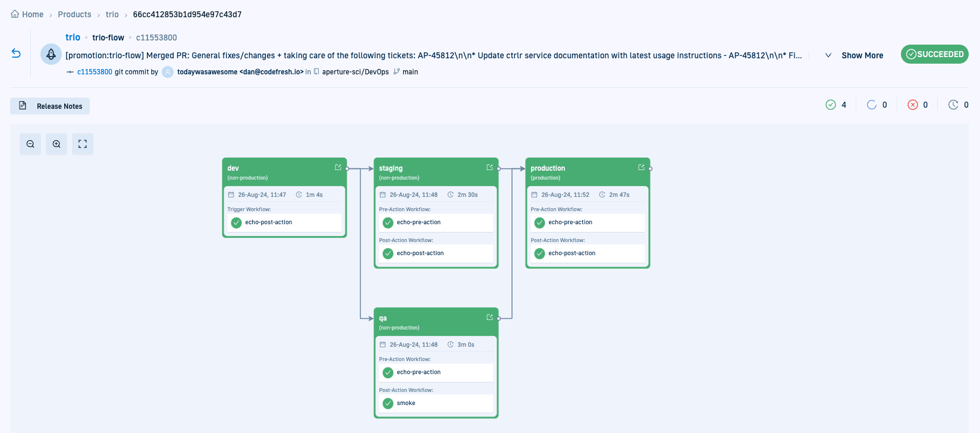Viewport: 980px width, 433px height.
Task: Go to Home in breadcrumb
Action: tap(27, 14)
